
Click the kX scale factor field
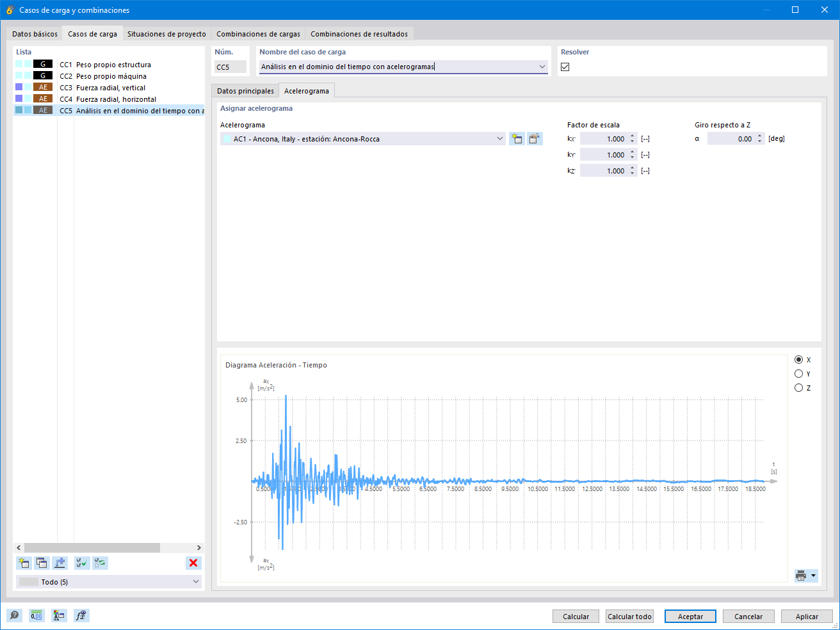point(604,139)
